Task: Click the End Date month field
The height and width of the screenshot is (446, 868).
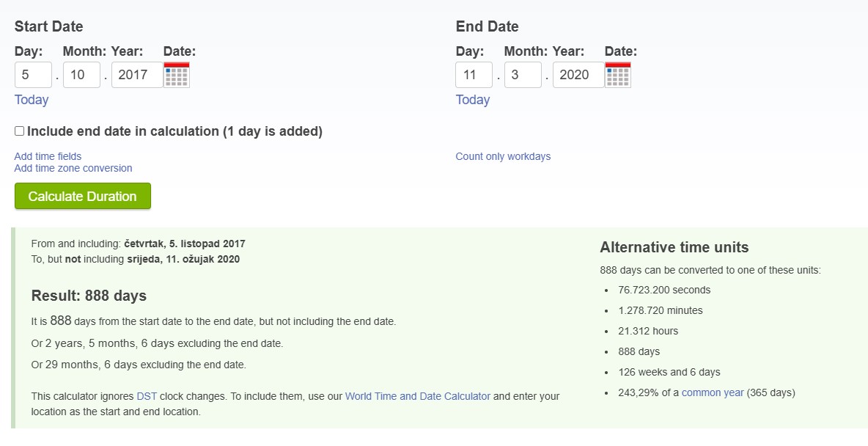Action: pos(523,75)
